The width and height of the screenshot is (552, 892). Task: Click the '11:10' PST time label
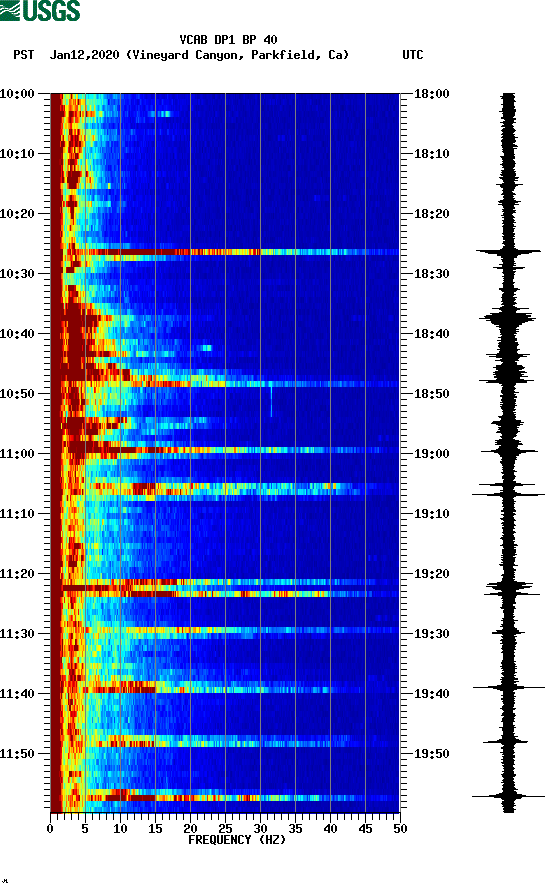point(17,514)
